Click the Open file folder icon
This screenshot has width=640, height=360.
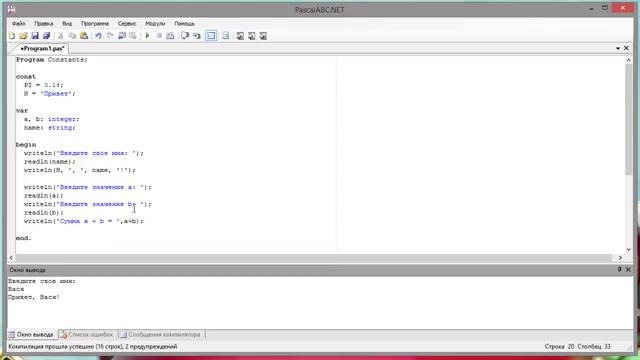tap(23, 36)
